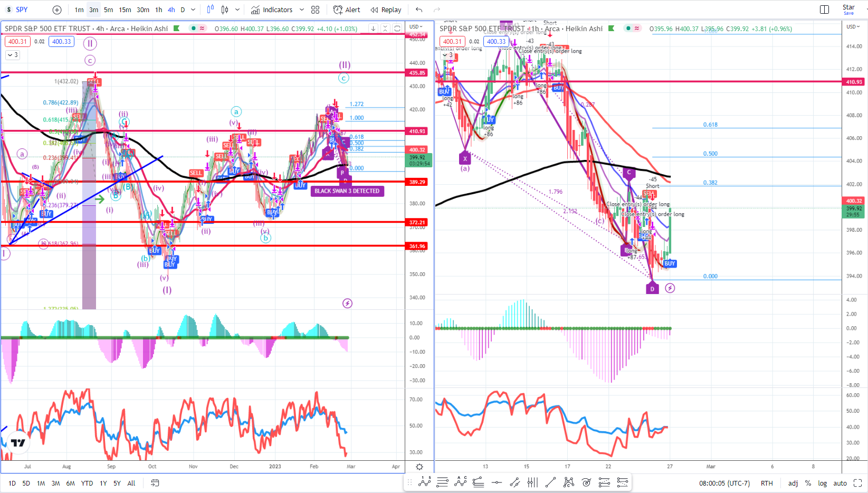Create an Alert
The width and height of the screenshot is (868, 493).
click(347, 10)
